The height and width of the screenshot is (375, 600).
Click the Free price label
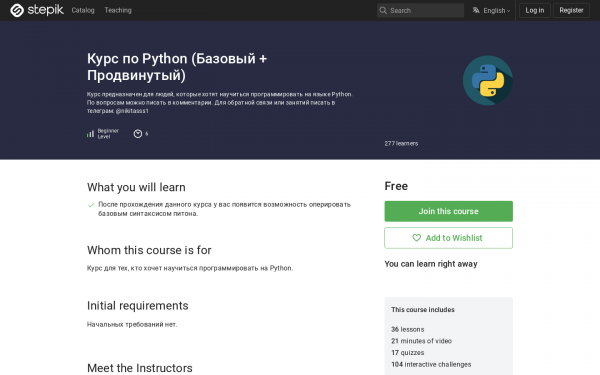[x=396, y=186]
